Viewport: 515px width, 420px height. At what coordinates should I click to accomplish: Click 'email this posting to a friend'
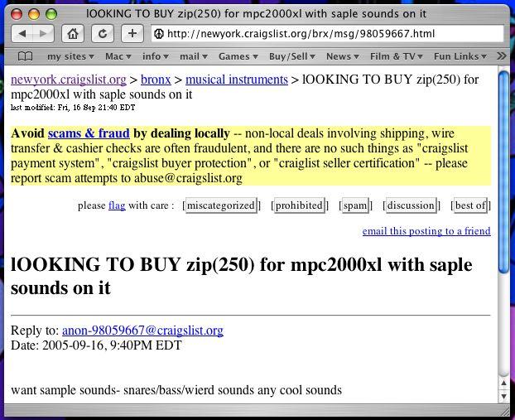(426, 231)
